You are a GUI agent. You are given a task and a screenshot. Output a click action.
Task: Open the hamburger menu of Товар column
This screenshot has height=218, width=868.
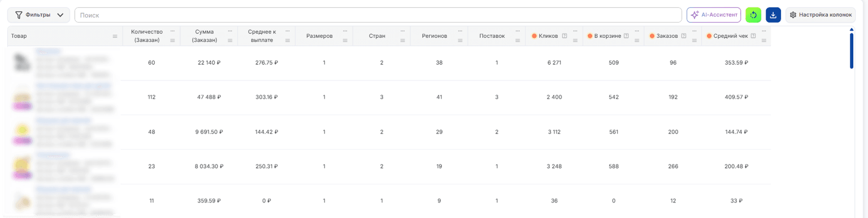coord(115,36)
